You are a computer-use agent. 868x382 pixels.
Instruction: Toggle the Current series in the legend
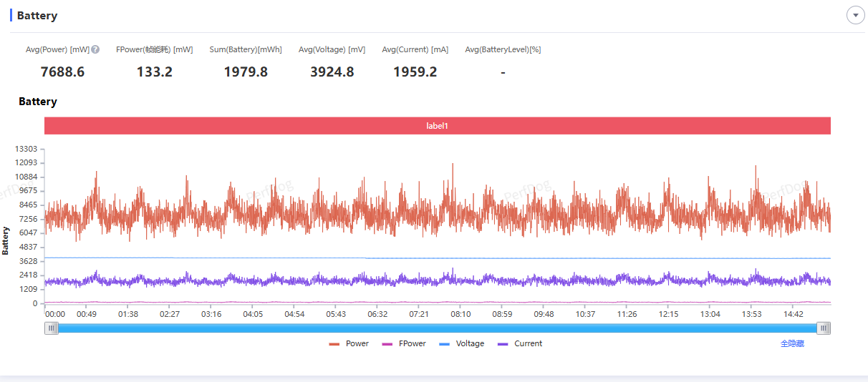tap(520, 344)
